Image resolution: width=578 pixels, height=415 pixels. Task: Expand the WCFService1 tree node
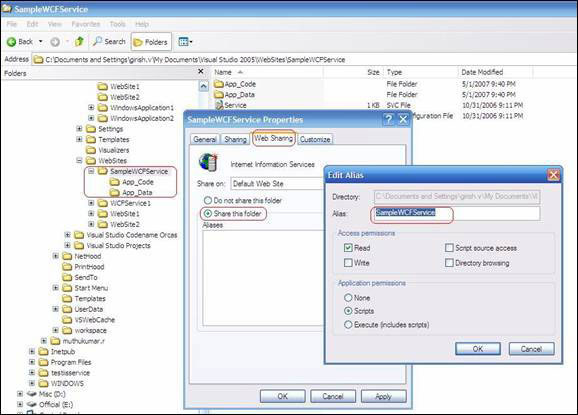click(91, 203)
